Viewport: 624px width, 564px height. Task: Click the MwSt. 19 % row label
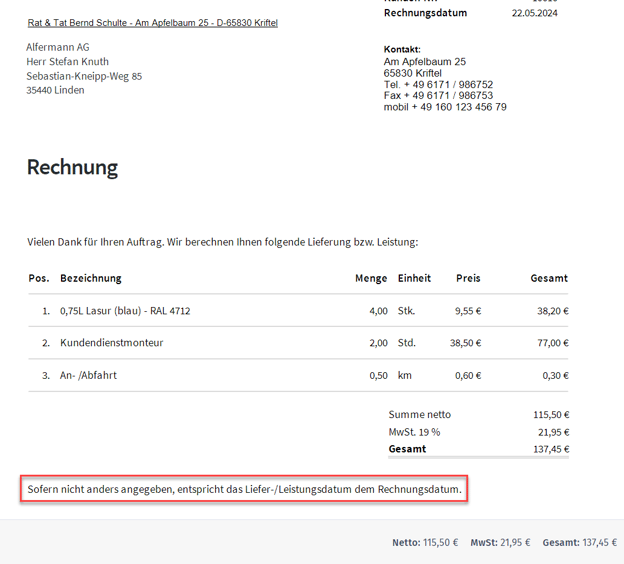click(x=414, y=432)
